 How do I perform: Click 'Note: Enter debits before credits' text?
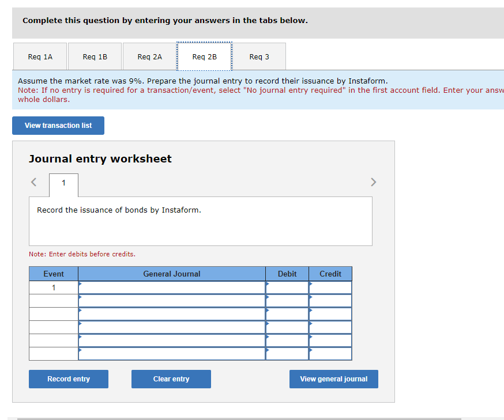pos(82,254)
